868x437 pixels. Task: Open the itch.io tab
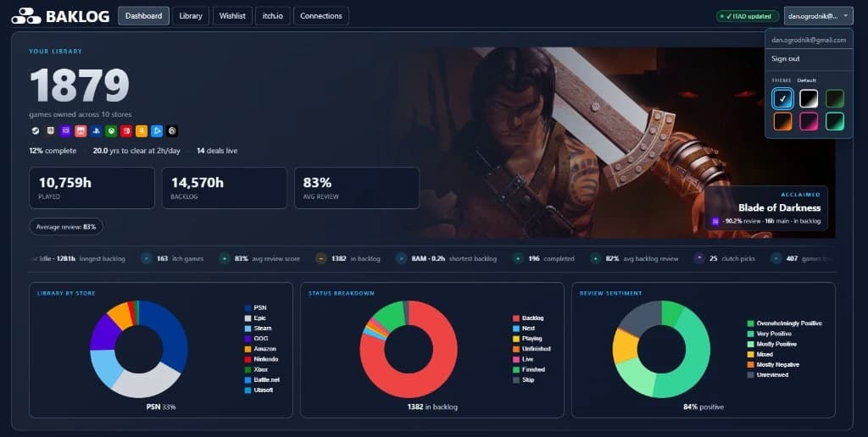click(x=273, y=16)
